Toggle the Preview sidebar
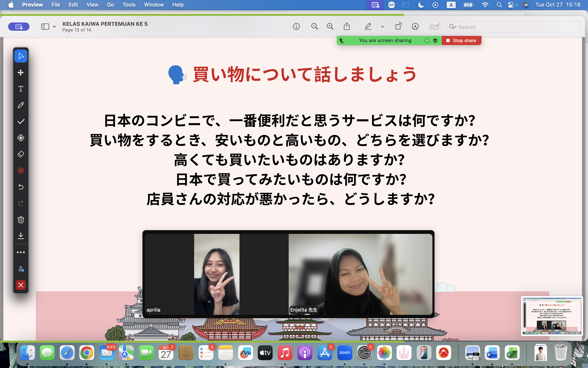Viewport: 588px width, 368px height. (45, 27)
